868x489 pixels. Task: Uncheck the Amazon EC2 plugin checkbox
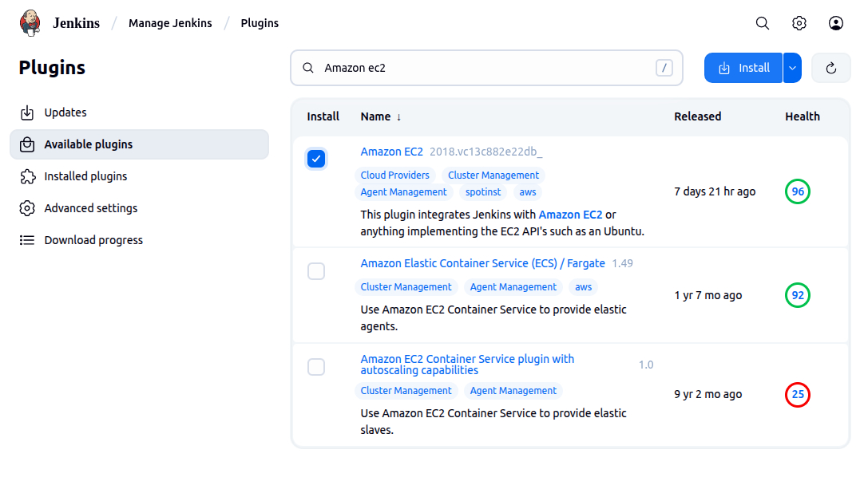coord(316,160)
